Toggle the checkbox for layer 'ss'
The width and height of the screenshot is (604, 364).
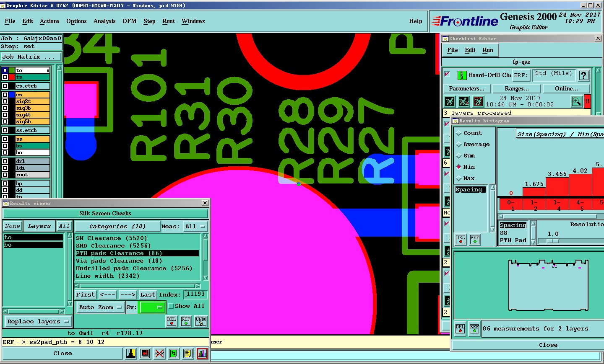tap(5, 139)
